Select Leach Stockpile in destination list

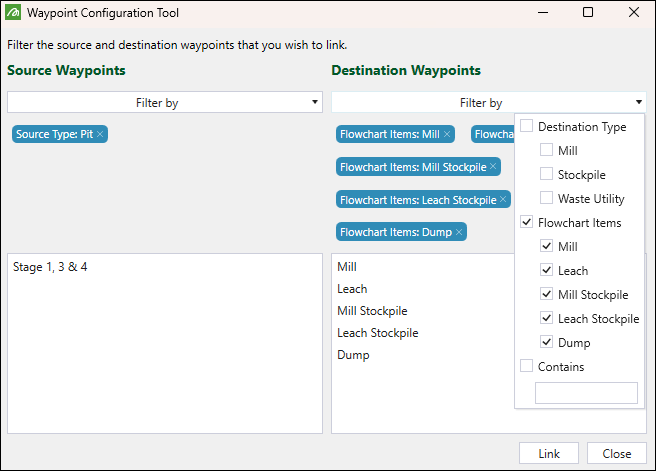click(x=378, y=333)
